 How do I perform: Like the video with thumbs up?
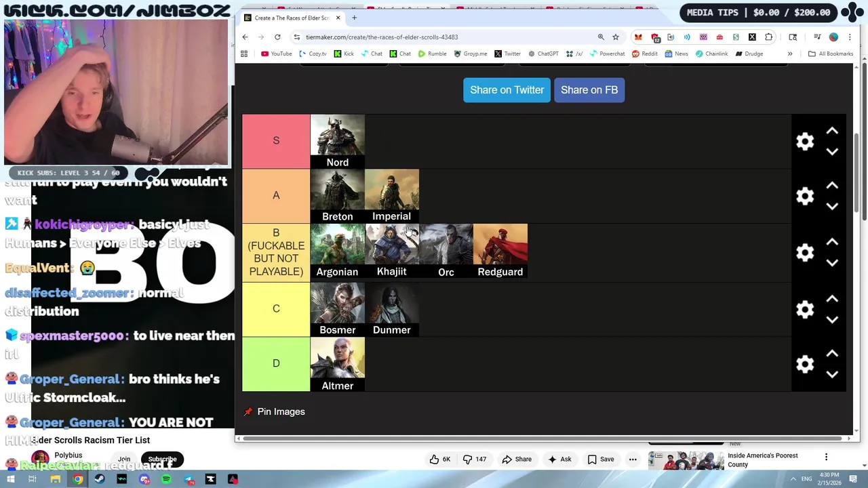coord(440,460)
